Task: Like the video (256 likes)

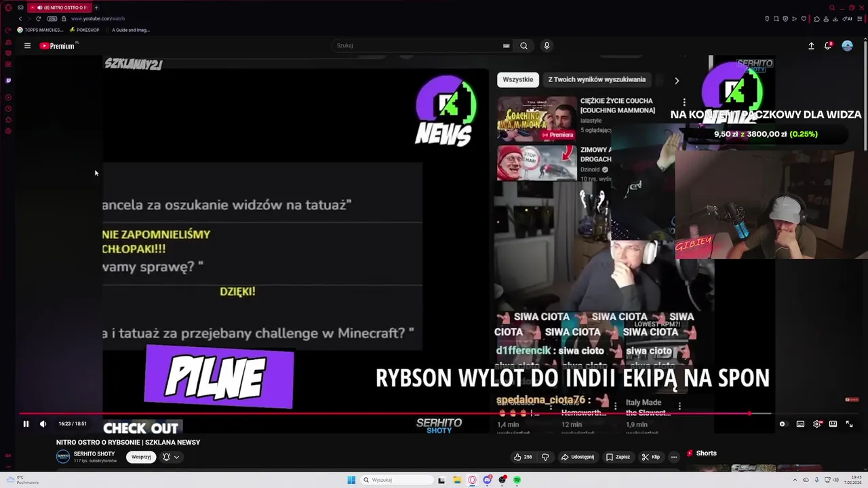Action: point(523,457)
